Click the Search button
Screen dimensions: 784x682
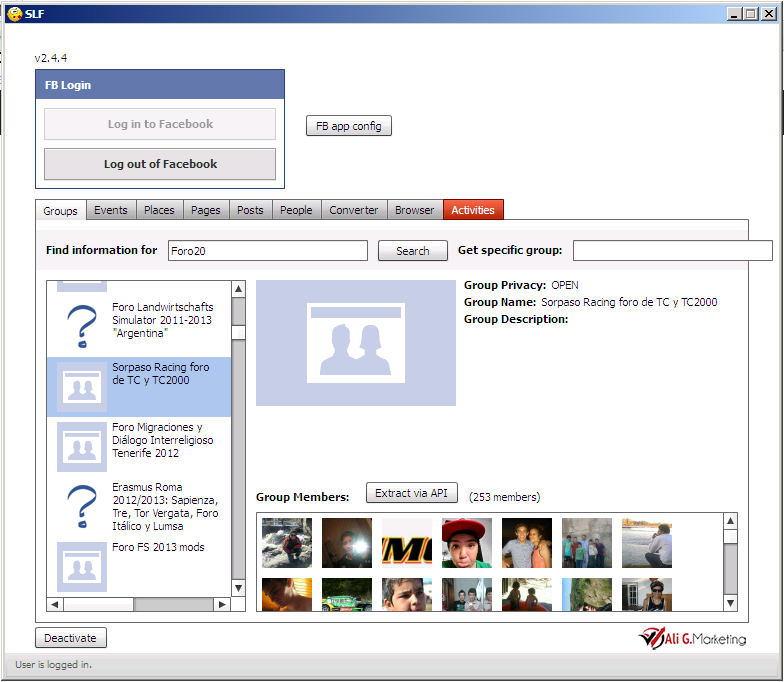413,251
